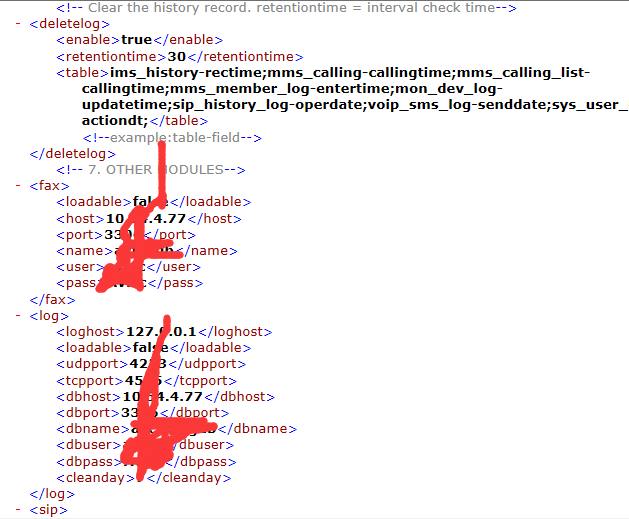
Task: Click the closing </loghost> tag
Action: 235,332
